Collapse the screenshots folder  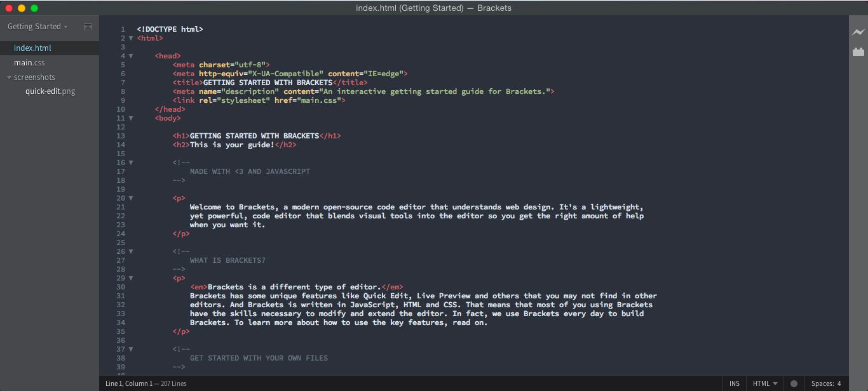[10, 77]
